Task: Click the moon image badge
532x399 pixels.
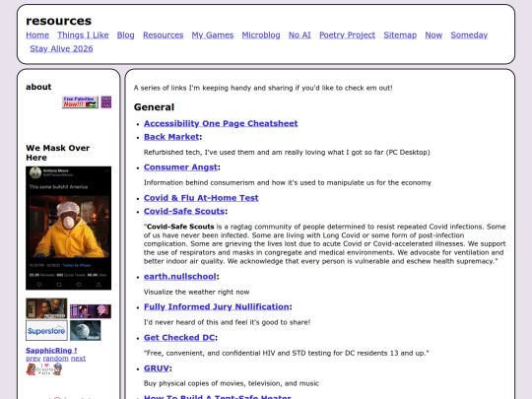Action: coord(86,330)
